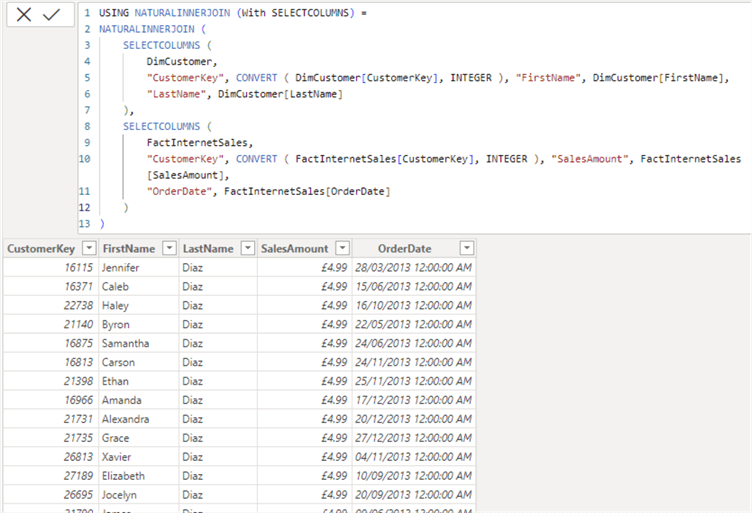
Task: Open the CustomerKey column filter dropdown
Action: pyautogui.click(x=89, y=248)
